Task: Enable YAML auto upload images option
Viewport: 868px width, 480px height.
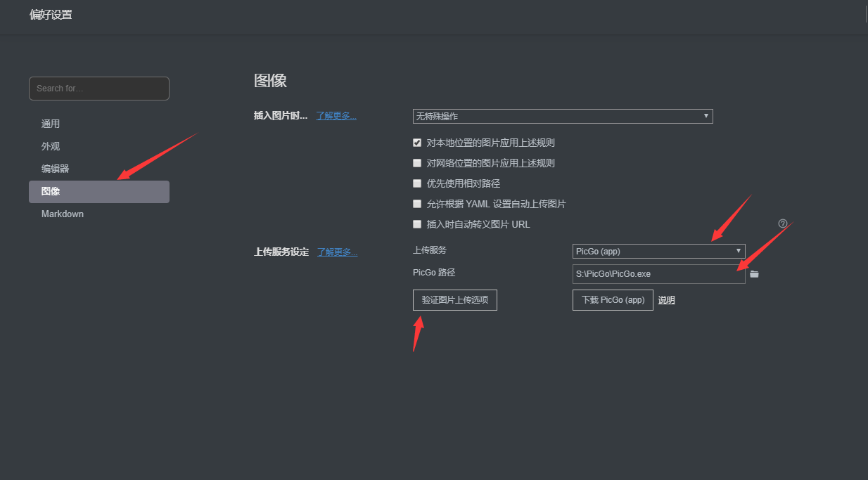Action: pyautogui.click(x=417, y=204)
